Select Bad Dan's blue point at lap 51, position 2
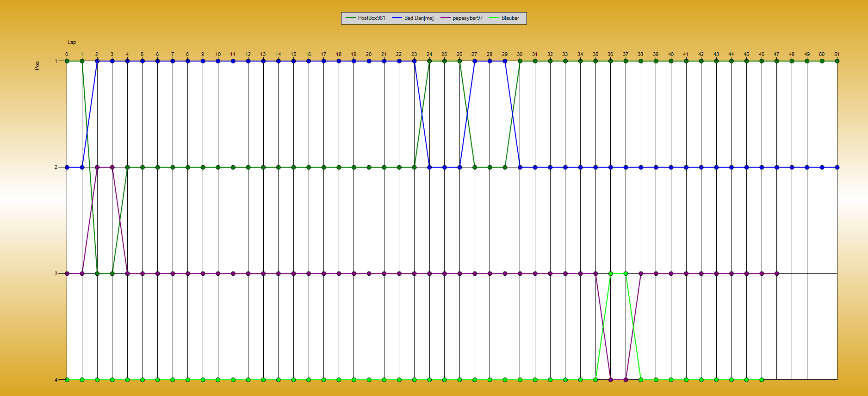The height and width of the screenshot is (396, 868). pos(837,167)
